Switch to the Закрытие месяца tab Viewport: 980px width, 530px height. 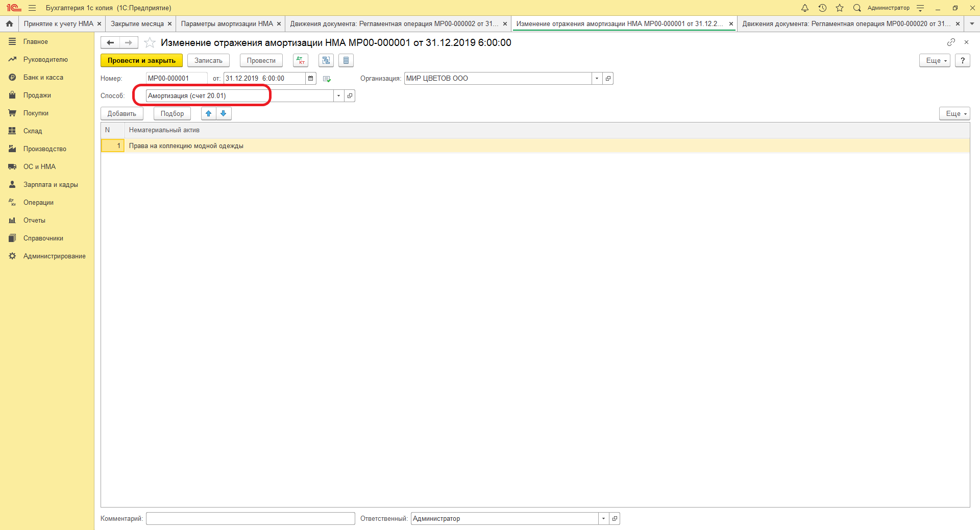137,24
